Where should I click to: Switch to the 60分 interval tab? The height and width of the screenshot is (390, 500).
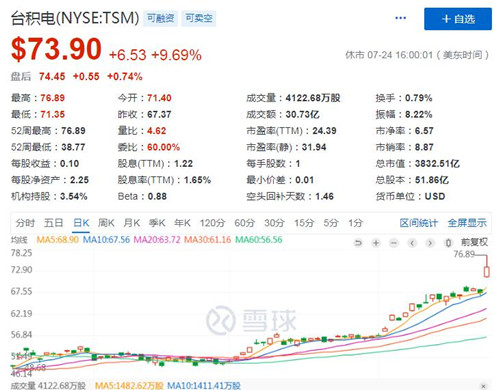(245, 223)
